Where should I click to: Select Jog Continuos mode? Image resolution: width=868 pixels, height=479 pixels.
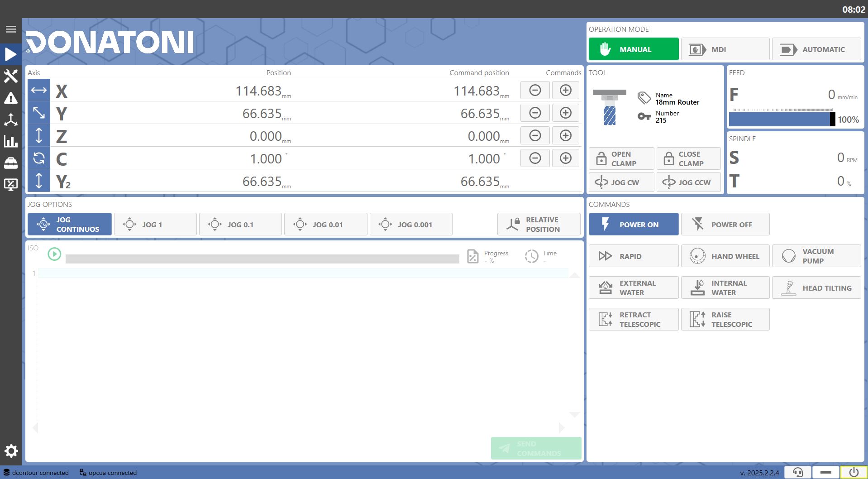tap(70, 224)
